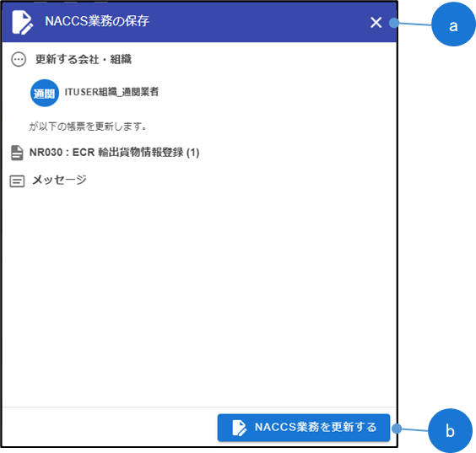Screen dimensions: 476x453
Task: Click the blue header bar of the dialog
Action: pos(199,22)
